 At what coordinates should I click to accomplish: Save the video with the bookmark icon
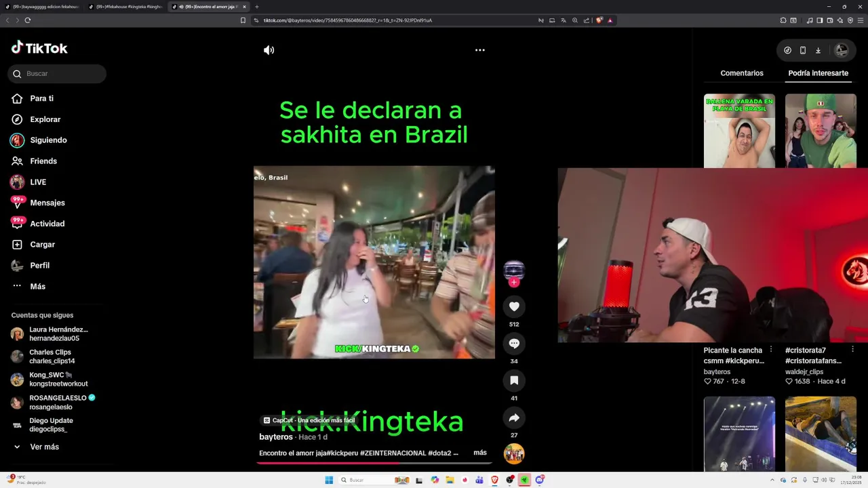pyautogui.click(x=514, y=381)
